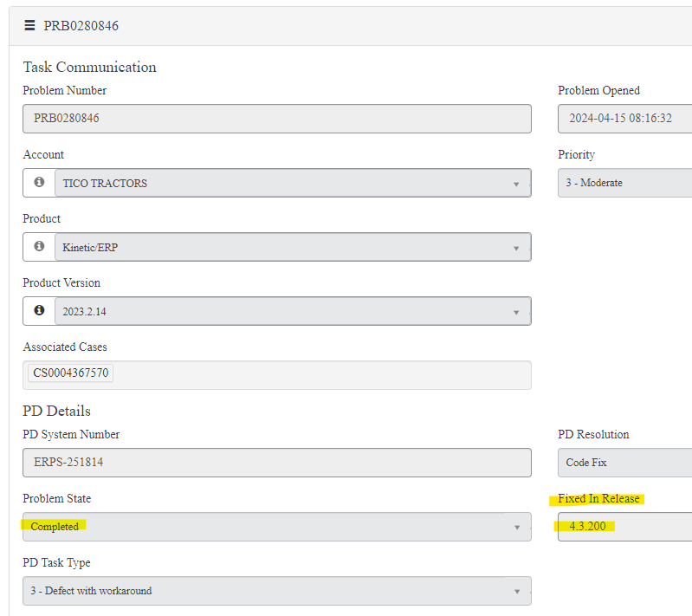Viewport: 692px width, 616px height.
Task: Click the PRB0280846 header title
Action: 81,26
